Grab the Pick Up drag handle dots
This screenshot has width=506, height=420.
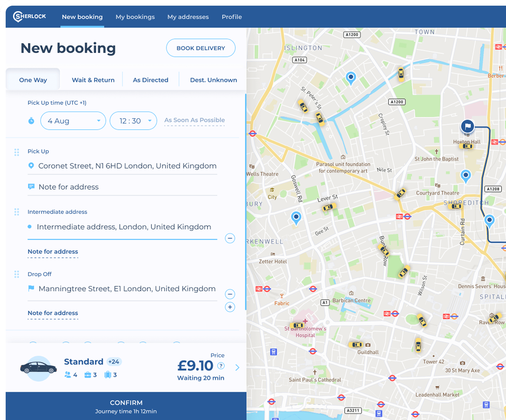pos(17,152)
